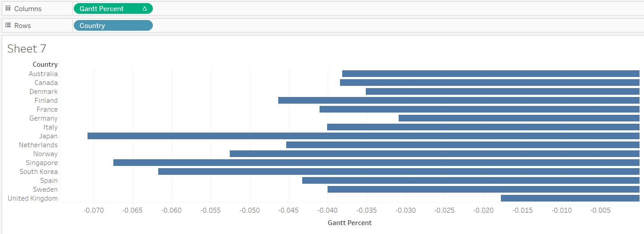Click the delta table calculation icon on the Gantt Percent pill

tap(144, 8)
